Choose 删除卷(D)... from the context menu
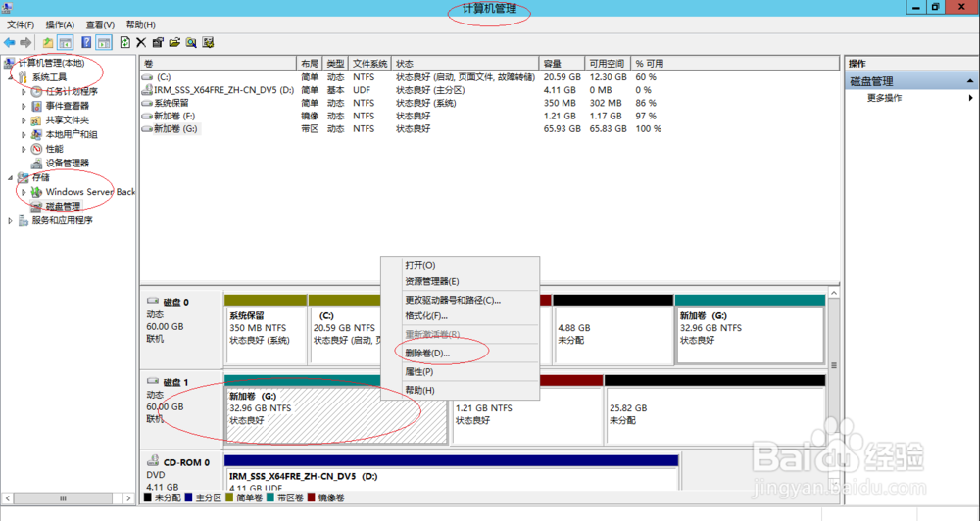980x521 pixels. tap(460, 353)
